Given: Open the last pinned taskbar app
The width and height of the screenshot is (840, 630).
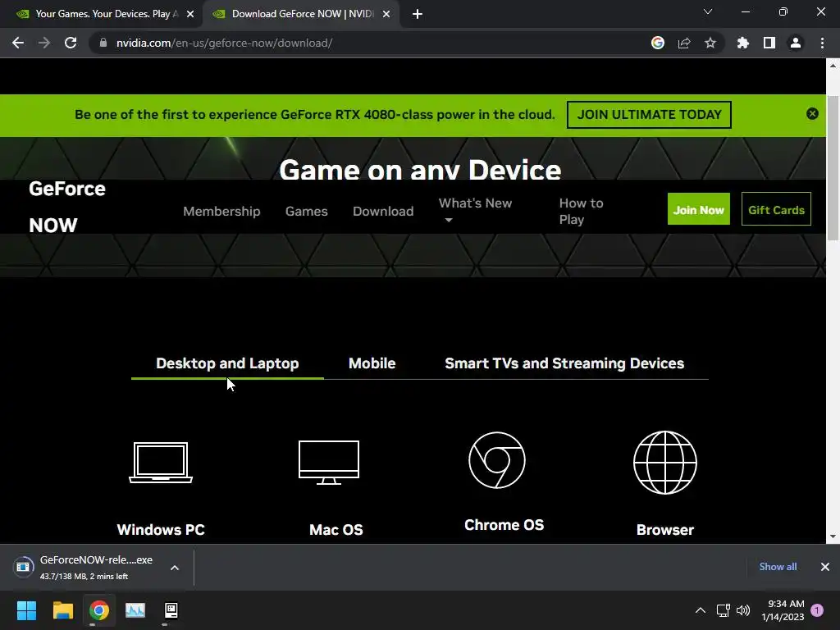Looking at the screenshot, I should pyautogui.click(x=171, y=610).
